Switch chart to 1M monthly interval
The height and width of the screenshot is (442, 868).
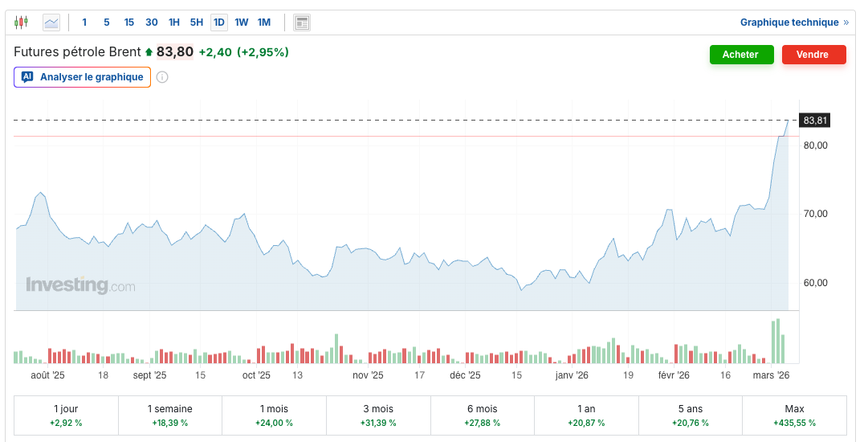(264, 23)
